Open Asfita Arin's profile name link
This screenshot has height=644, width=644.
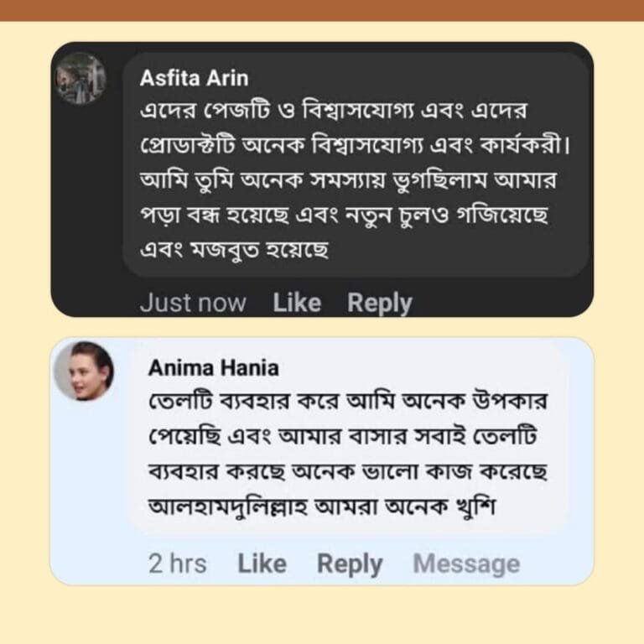[x=194, y=78]
